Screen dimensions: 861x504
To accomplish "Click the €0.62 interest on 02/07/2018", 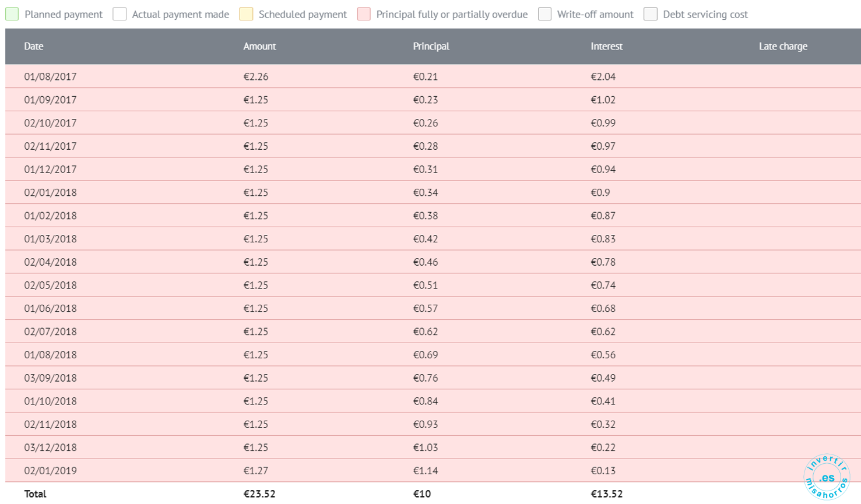I will point(603,332).
